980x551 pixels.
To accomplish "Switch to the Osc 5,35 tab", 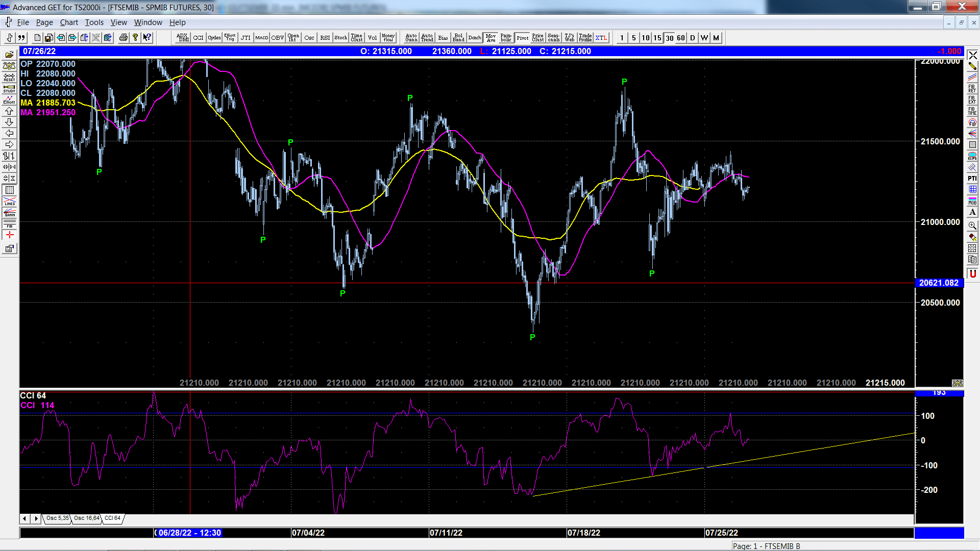I will (57, 518).
